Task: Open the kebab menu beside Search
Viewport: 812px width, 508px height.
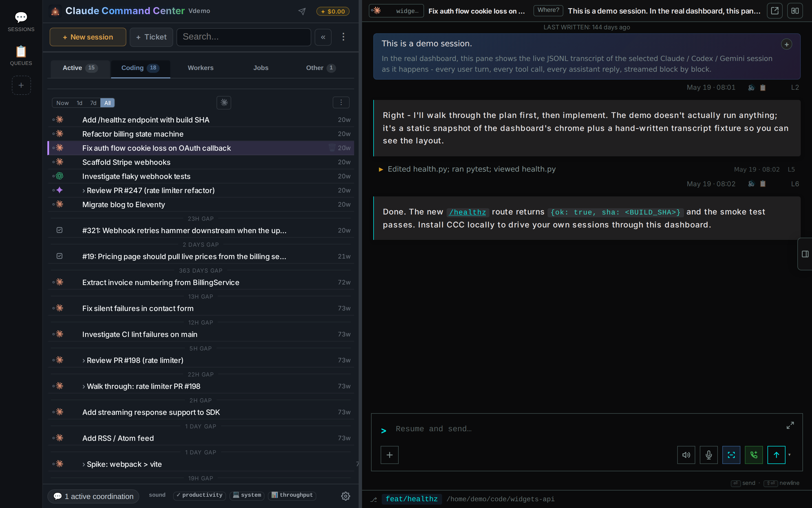Action: 343,37
